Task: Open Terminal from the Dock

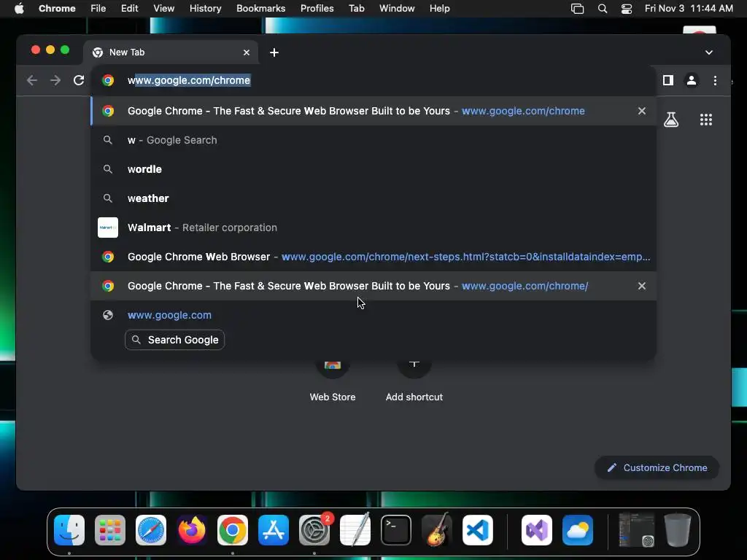Action: 396,530
